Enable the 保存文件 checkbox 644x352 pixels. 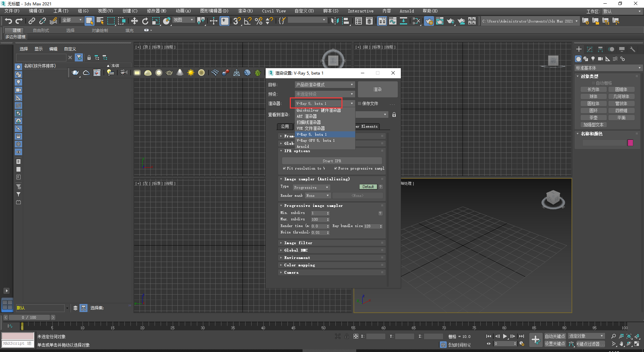360,103
